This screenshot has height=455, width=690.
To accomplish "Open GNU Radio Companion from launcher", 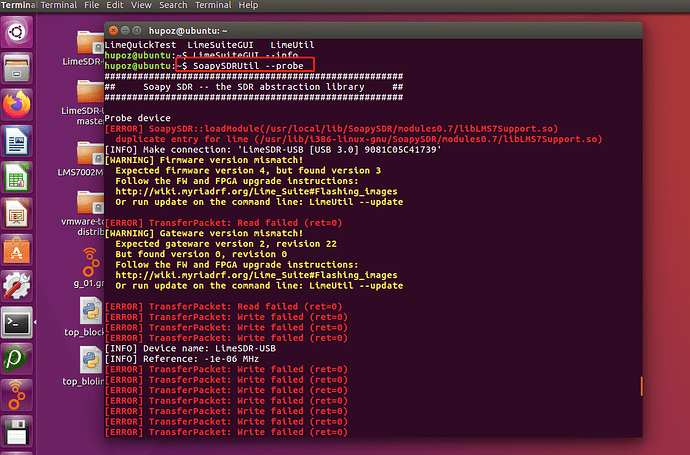I will pos(17,395).
